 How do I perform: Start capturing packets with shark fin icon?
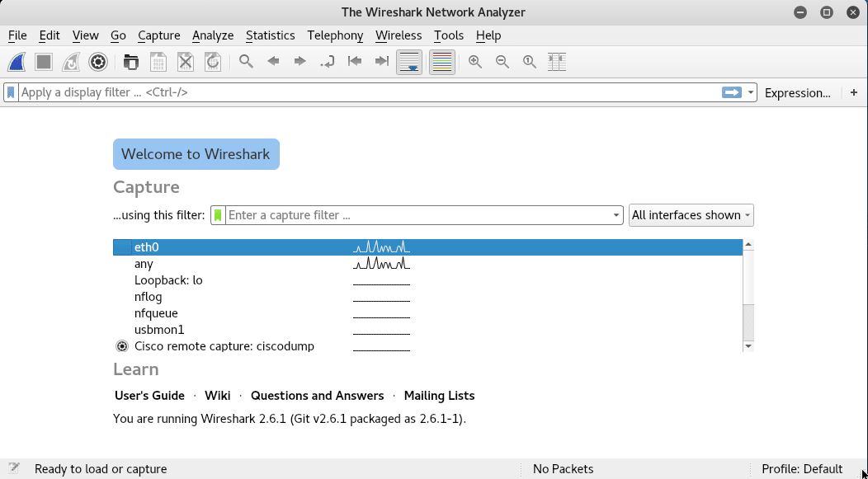17,62
